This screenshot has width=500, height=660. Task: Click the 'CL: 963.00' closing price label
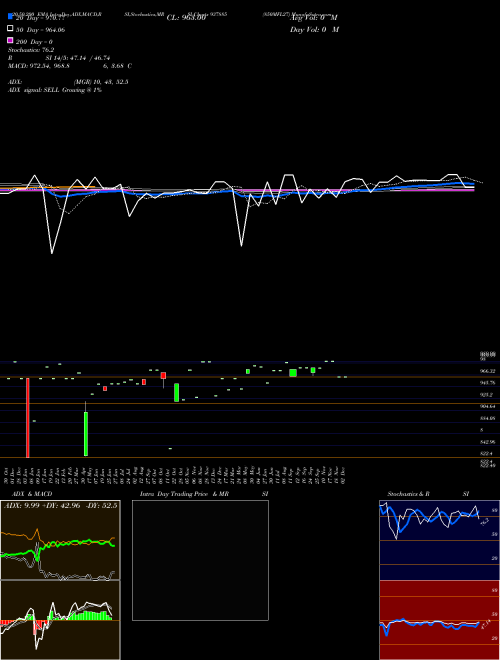coord(186,18)
